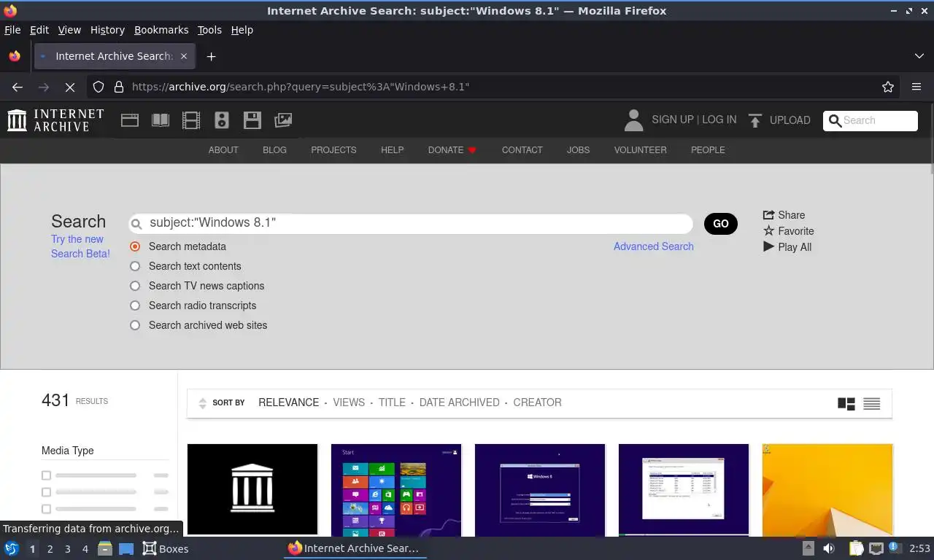Switch to tile grid view icon
The height and width of the screenshot is (560, 934).
click(x=846, y=403)
